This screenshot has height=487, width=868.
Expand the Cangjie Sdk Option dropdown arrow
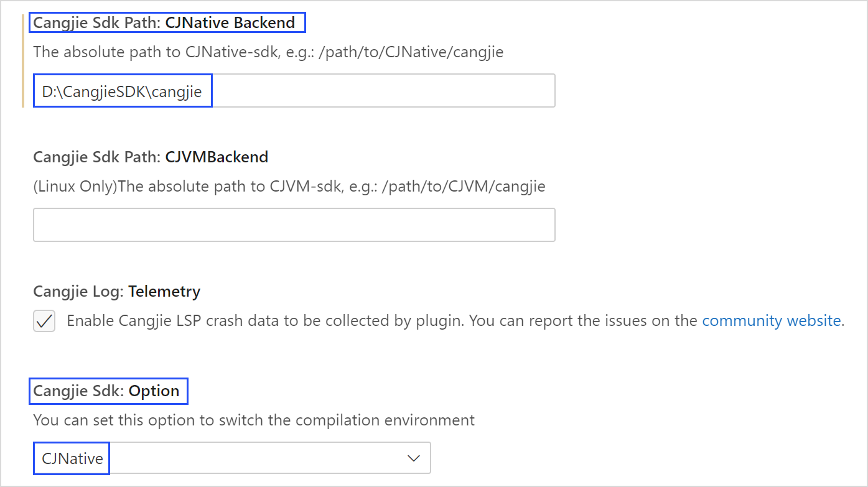point(413,458)
